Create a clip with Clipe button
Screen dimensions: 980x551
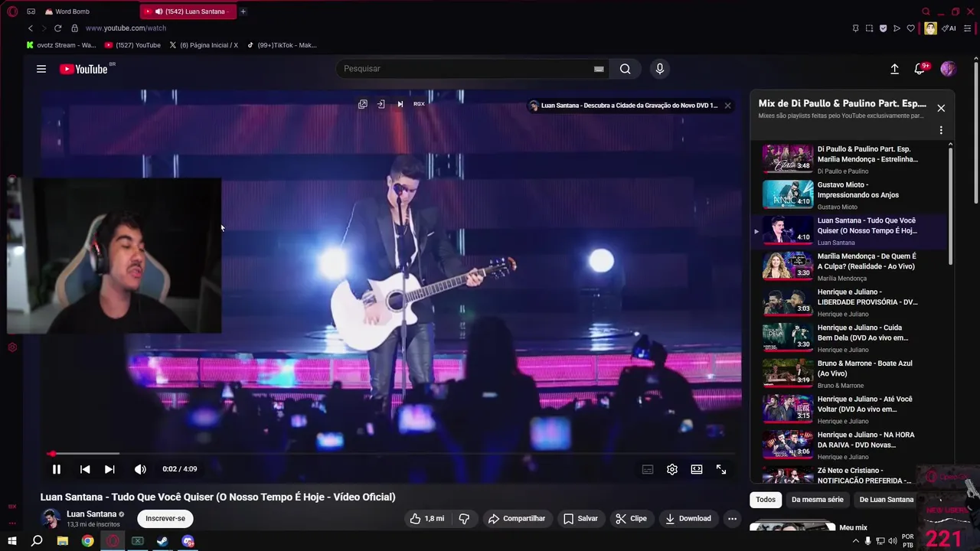click(x=632, y=519)
